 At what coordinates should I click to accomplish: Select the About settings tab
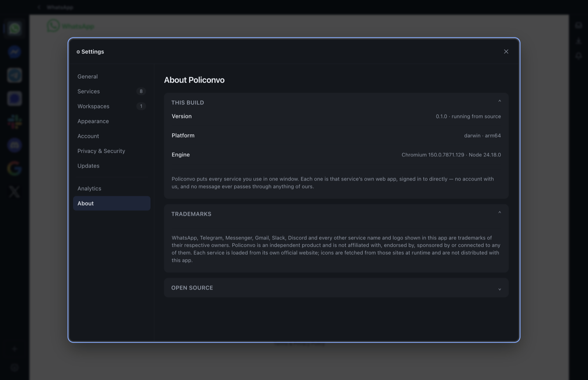(x=112, y=203)
